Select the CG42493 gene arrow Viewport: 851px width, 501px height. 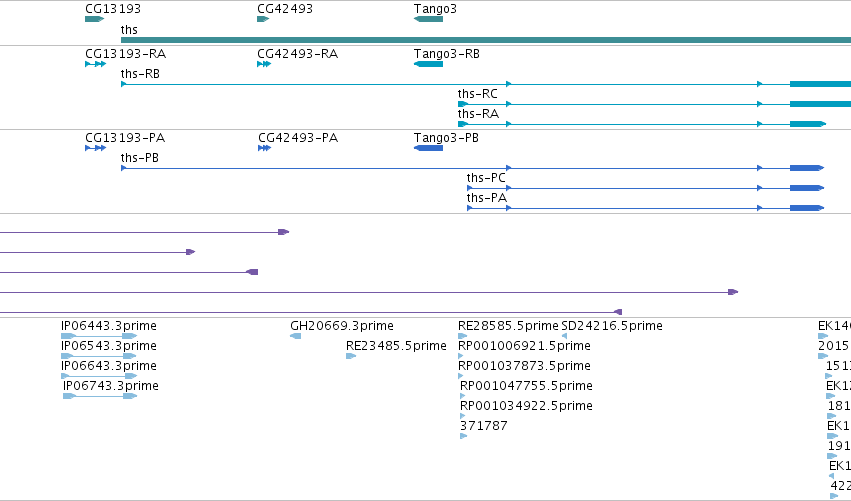[x=263, y=19]
